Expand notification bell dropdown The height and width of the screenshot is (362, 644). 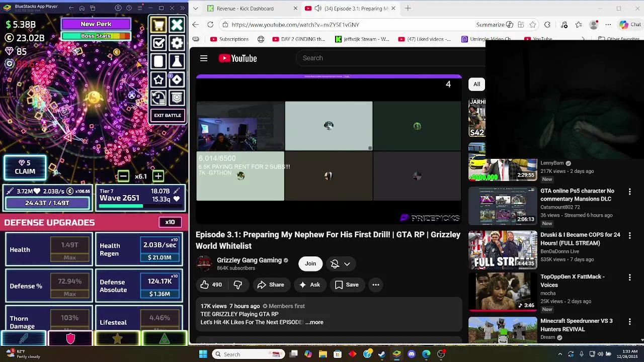click(341, 263)
